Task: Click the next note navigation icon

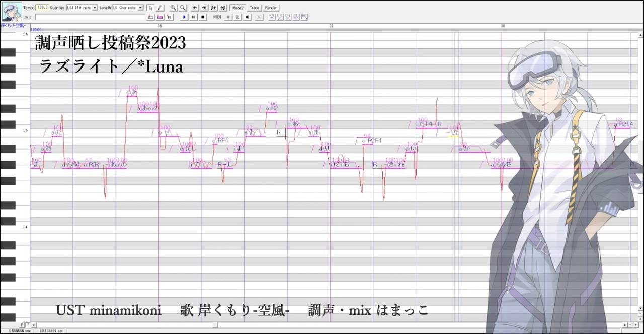Action: click(223, 8)
